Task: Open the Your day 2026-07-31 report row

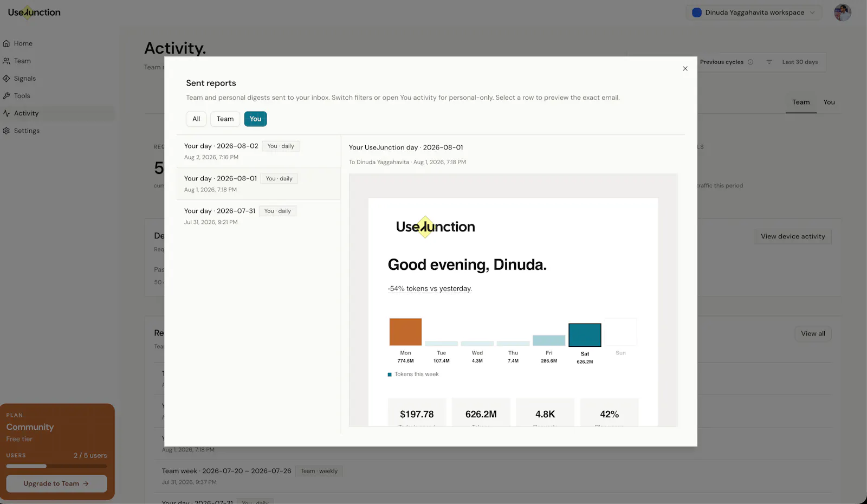Action: coord(258,216)
